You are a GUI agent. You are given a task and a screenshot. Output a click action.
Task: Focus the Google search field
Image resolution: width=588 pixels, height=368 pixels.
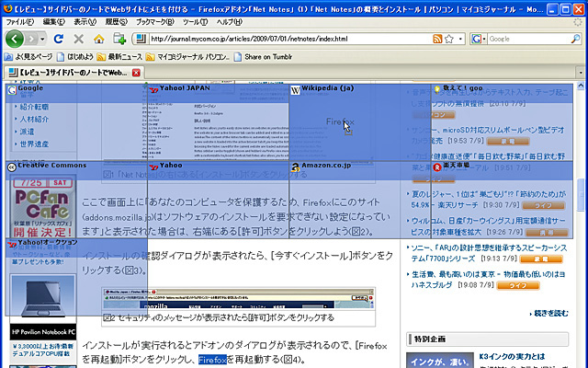tap(529, 39)
